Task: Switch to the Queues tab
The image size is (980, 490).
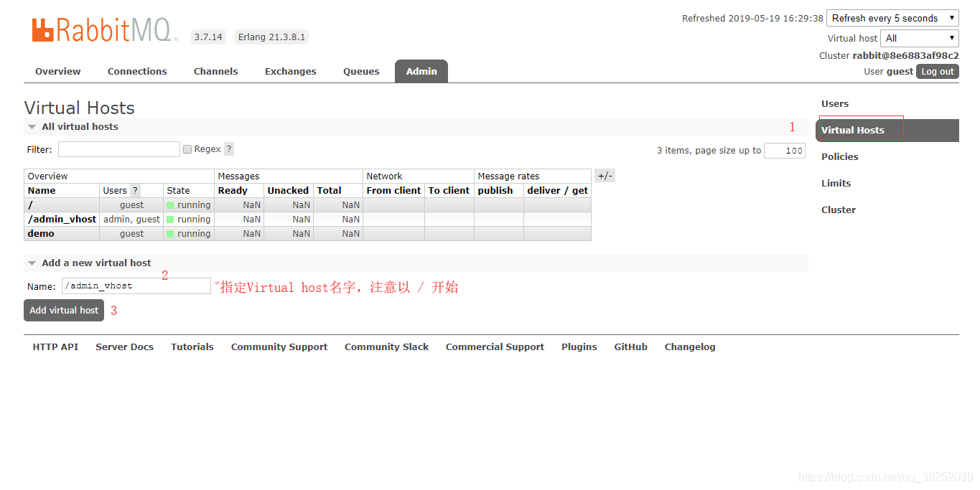Action: tap(361, 71)
